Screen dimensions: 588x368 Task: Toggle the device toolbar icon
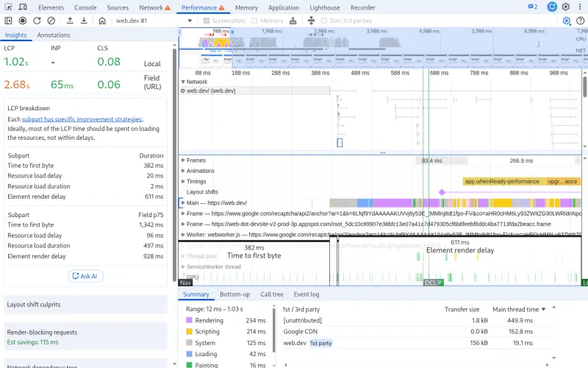(23, 7)
